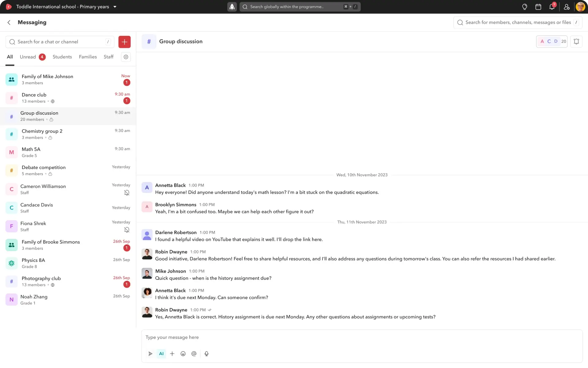Click the emoji picker icon
Screen dimensions: 588x368
(183, 354)
